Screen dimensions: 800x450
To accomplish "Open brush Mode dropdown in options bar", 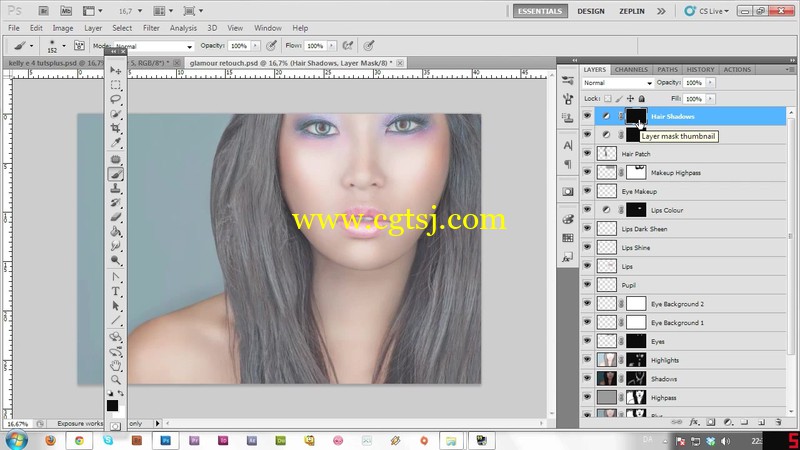I will click(x=154, y=46).
